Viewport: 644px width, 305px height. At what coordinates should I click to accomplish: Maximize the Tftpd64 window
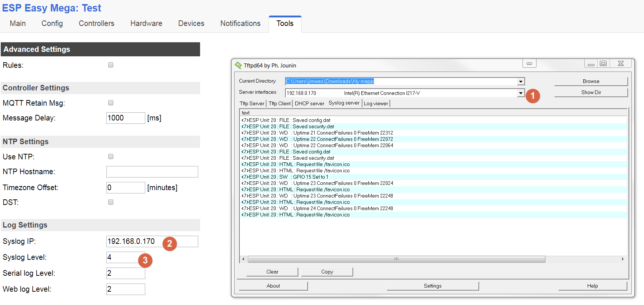(603, 64)
